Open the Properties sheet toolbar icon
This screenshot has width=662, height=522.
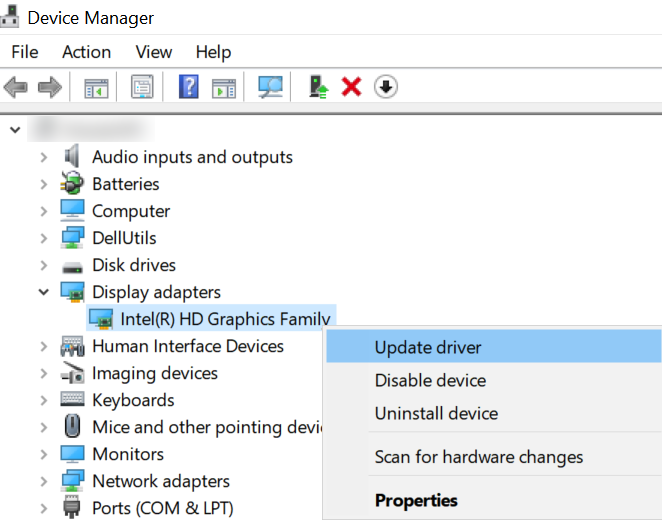pyautogui.click(x=142, y=88)
